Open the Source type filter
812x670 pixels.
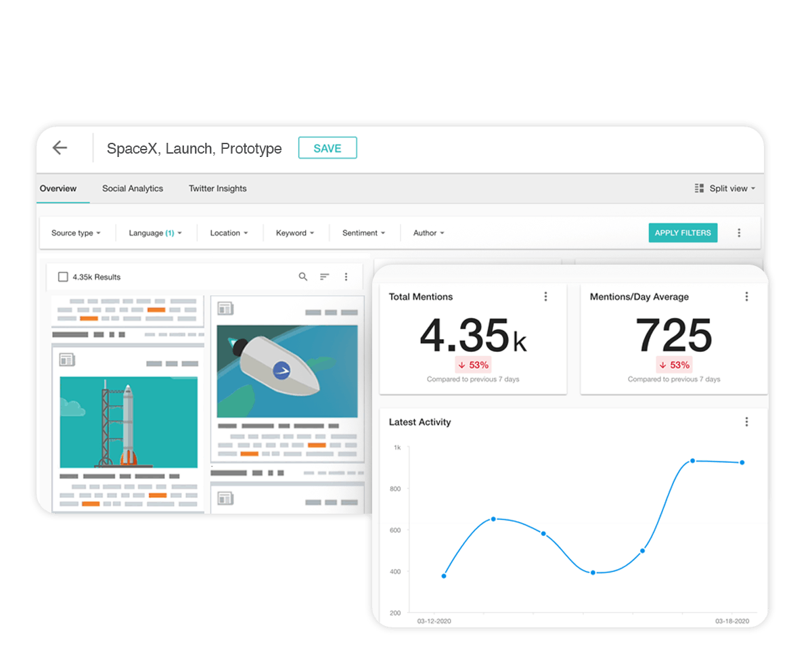[x=76, y=233]
